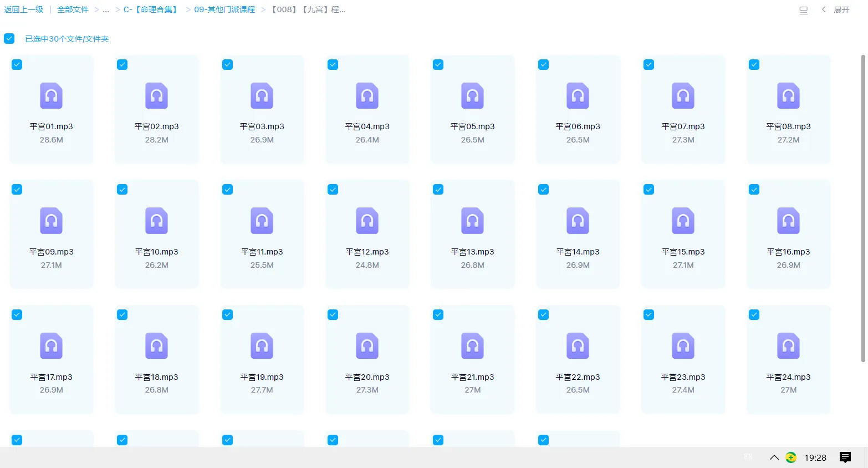This screenshot has height=468, width=868.
Task: Open audio file icon for 平宫07.mp3
Action: [683, 96]
